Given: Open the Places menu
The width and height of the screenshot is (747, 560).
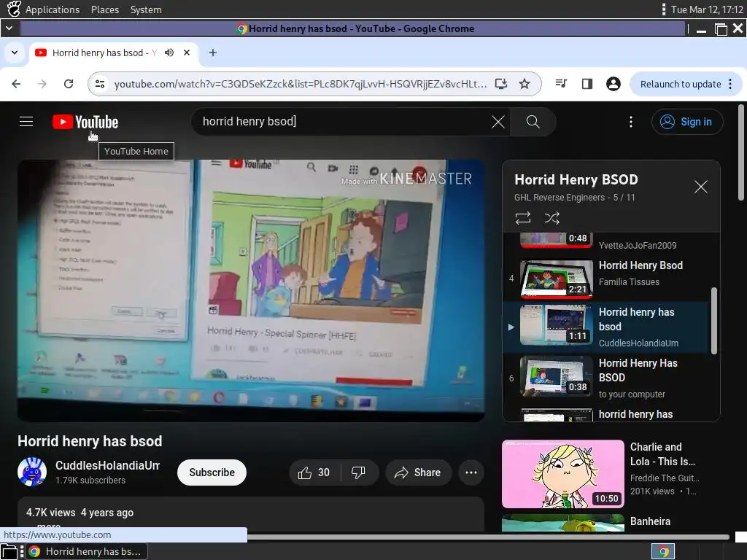Looking at the screenshot, I should pyautogui.click(x=105, y=9).
